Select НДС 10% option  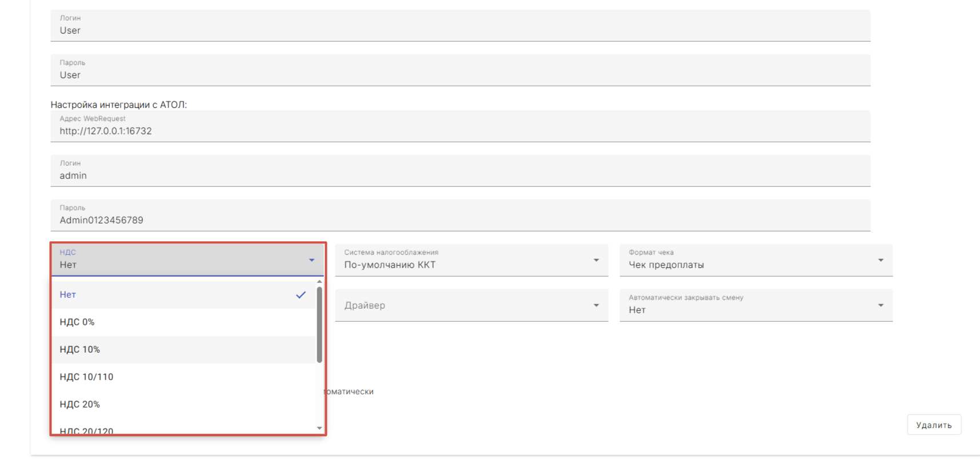click(x=183, y=350)
